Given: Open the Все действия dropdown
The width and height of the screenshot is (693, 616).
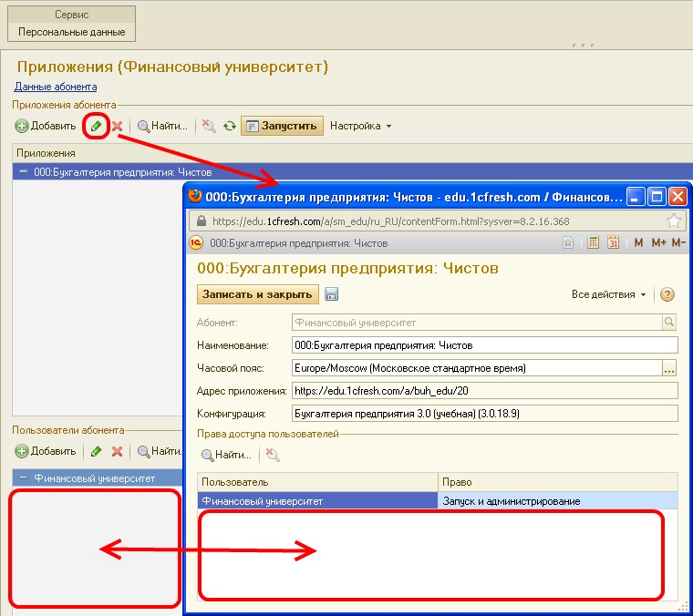Looking at the screenshot, I should click(x=608, y=294).
